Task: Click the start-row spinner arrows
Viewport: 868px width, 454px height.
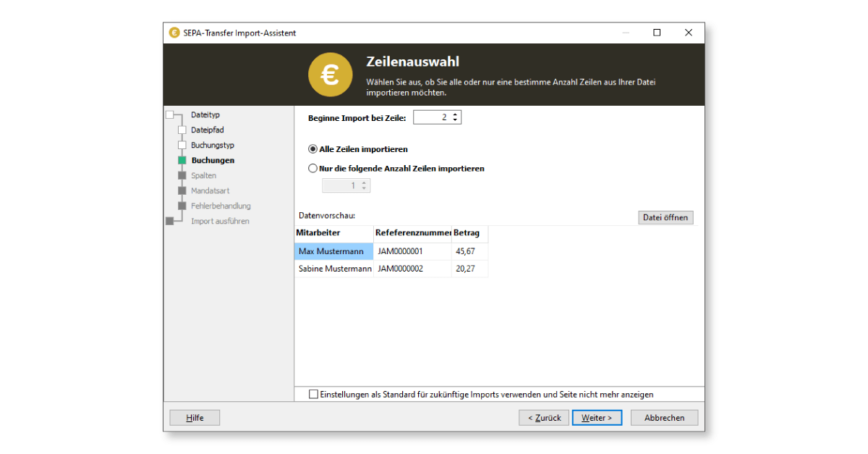Action: 456,117
